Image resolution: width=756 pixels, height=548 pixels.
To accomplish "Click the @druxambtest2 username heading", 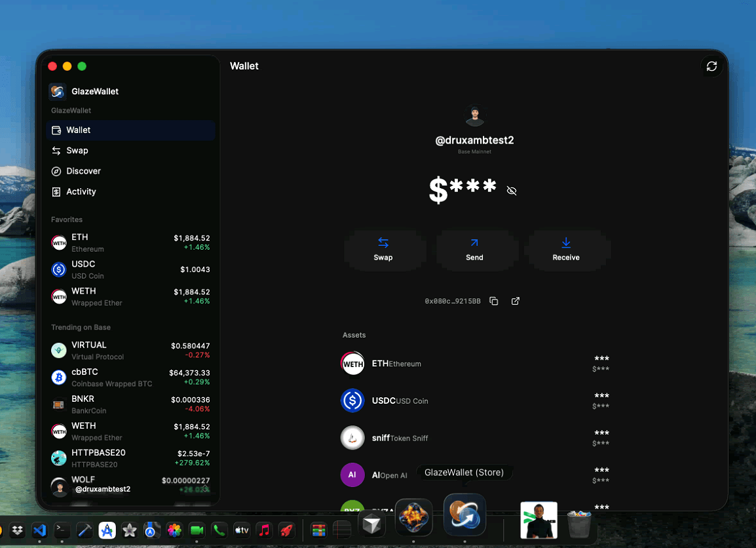I will click(x=474, y=140).
